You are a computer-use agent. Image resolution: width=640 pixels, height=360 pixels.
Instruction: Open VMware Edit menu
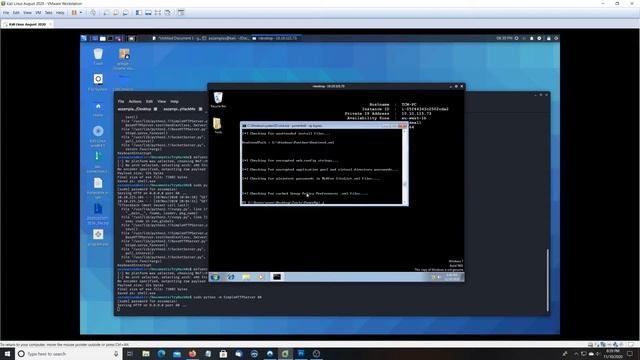click(16, 13)
